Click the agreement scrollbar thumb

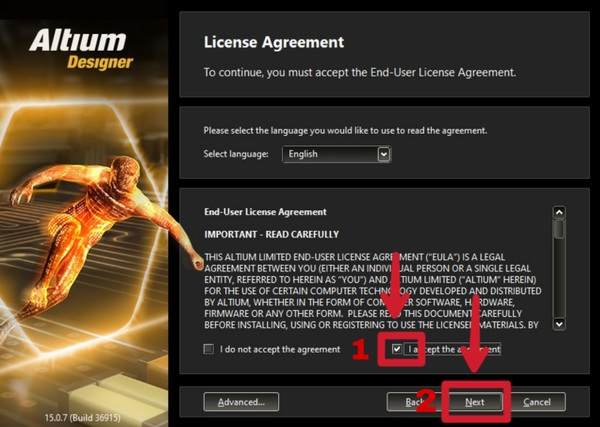tap(559, 229)
